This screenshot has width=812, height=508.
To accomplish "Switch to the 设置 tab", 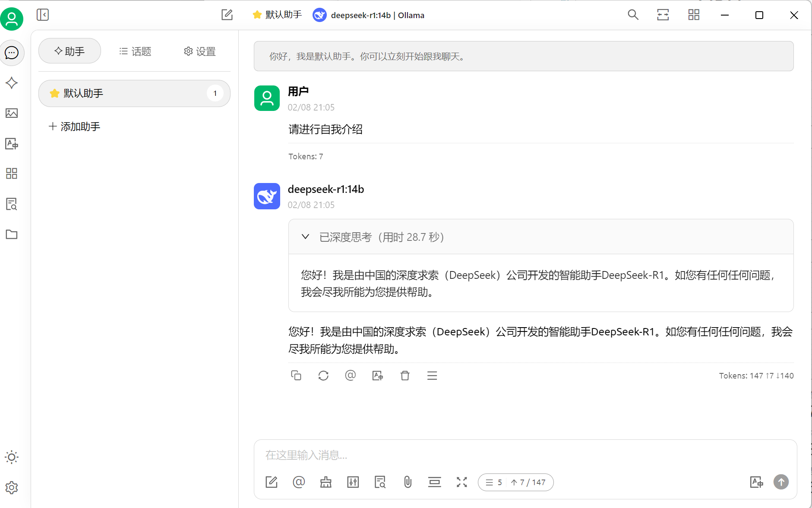I will pos(200,51).
